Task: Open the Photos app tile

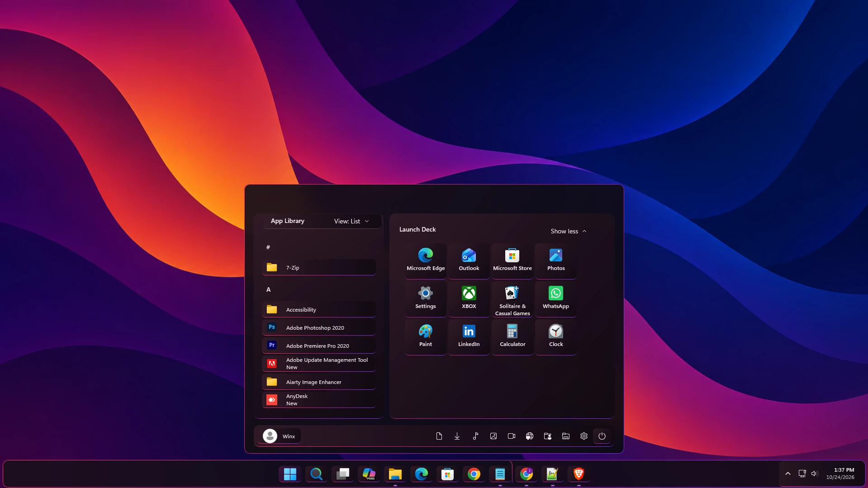Action: point(556,261)
